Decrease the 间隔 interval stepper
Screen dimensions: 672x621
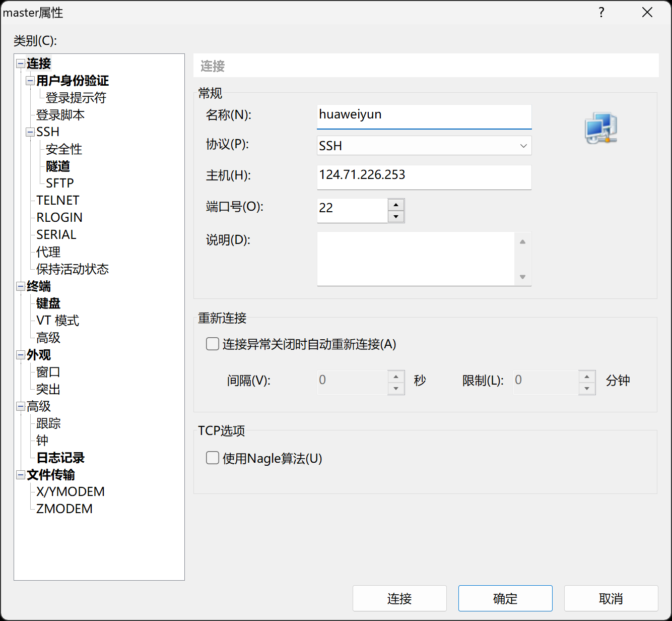[396, 389]
